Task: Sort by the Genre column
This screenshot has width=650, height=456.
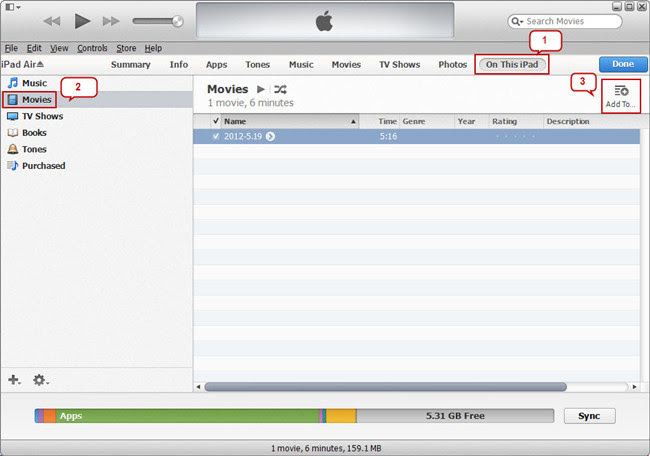Action: [x=427, y=121]
